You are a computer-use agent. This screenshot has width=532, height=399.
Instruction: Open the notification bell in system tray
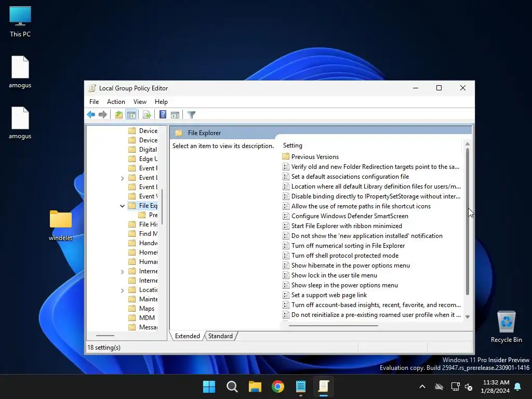518,387
